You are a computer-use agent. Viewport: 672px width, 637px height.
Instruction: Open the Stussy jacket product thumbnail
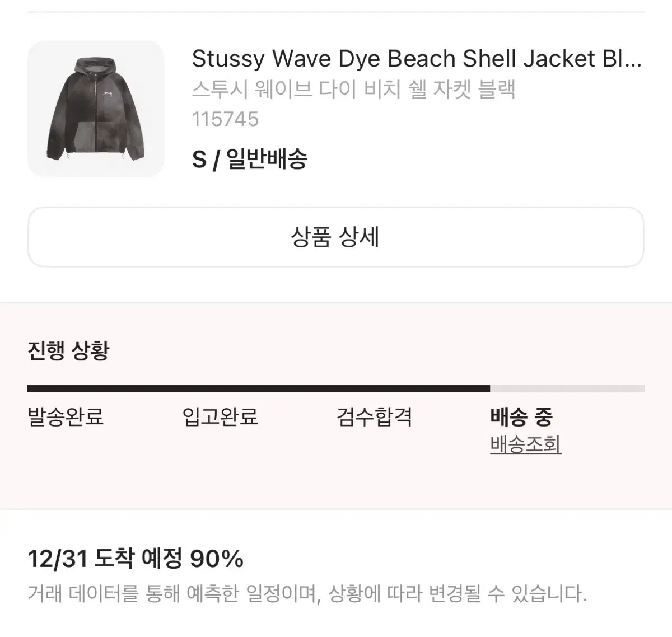[x=96, y=109]
